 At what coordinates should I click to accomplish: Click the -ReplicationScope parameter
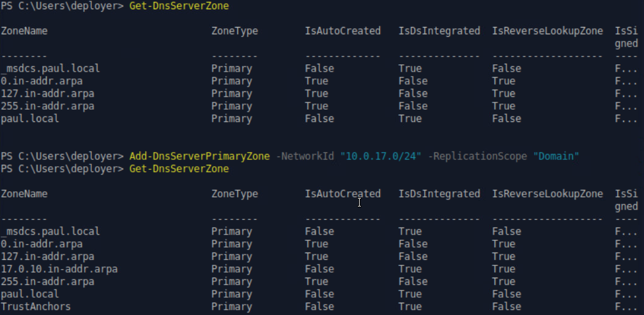[477, 156]
